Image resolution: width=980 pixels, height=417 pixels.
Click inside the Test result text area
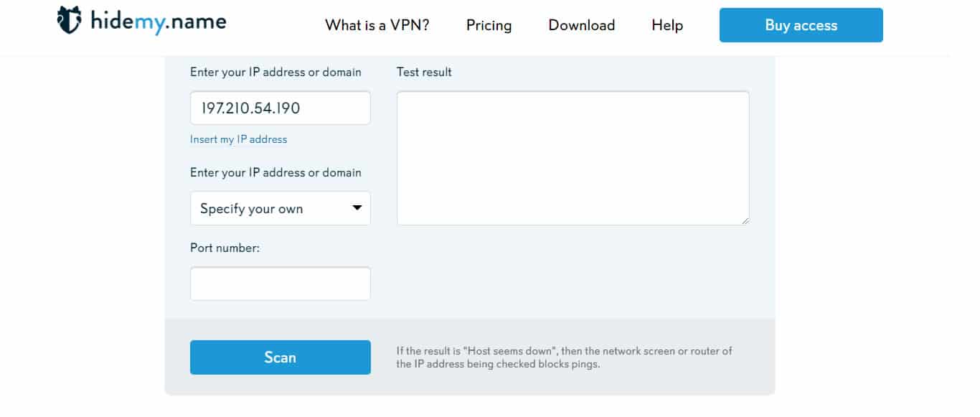[x=573, y=158]
